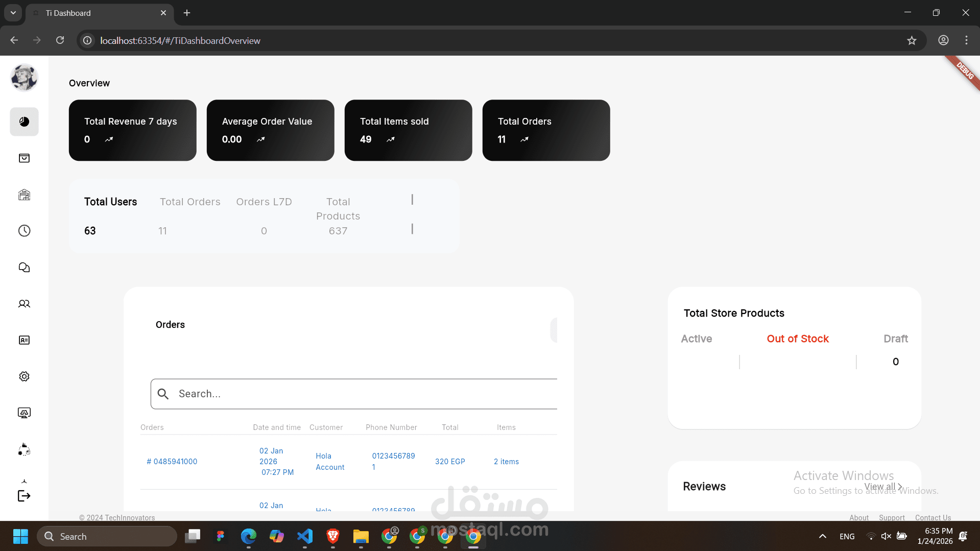Viewport: 980px width, 551px height.
Task: Open File Explorer from the taskbar
Action: (x=361, y=536)
